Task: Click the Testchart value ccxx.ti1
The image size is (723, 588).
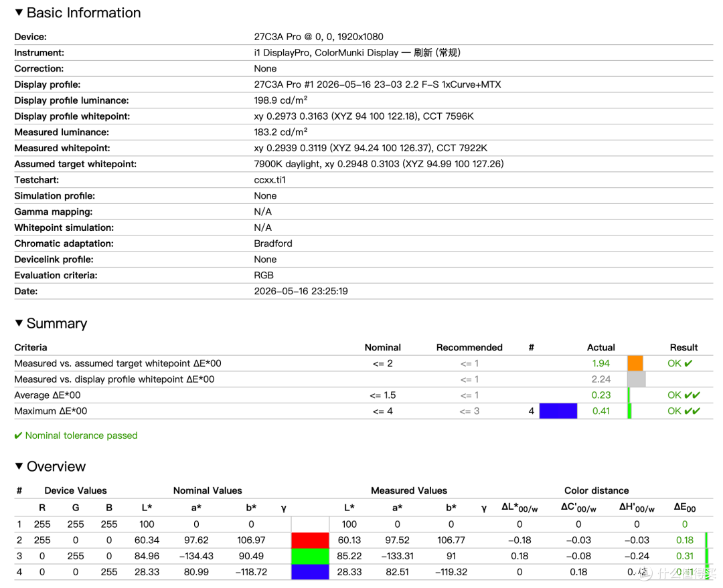Action: 270,180
